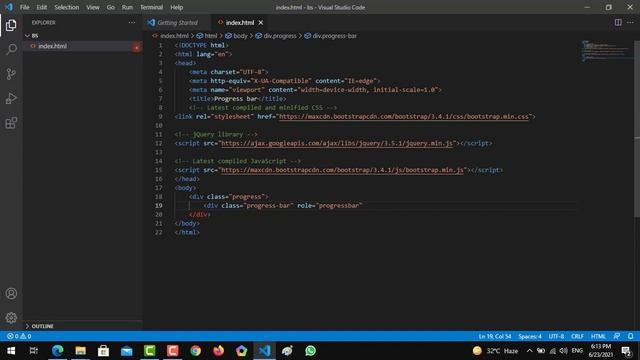This screenshot has width=640, height=360.
Task: Place cursor on line 19 progress-bar code
Action: click(x=282, y=205)
